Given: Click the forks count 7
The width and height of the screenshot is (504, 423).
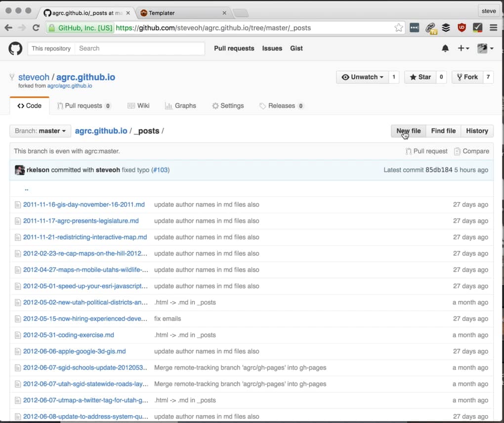Looking at the screenshot, I should (x=488, y=77).
